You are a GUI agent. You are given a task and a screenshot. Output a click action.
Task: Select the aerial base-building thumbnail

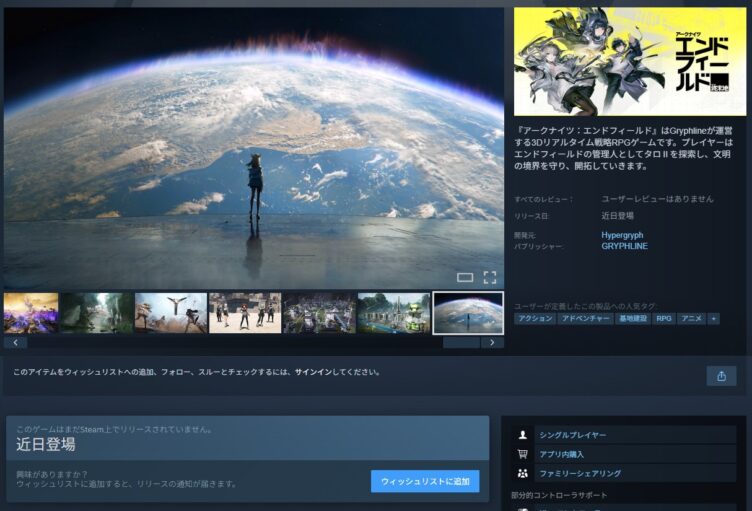point(319,313)
